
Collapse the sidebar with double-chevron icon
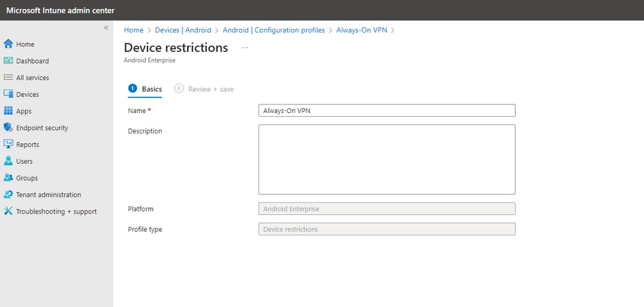[x=106, y=28]
